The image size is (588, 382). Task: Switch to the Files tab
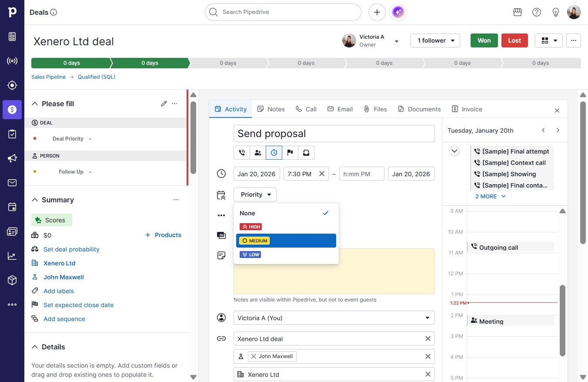pyautogui.click(x=375, y=109)
